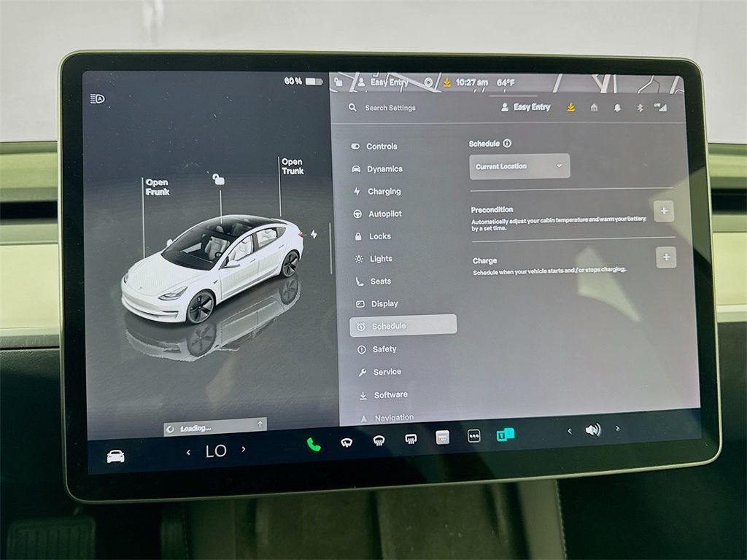This screenshot has width=747, height=560.
Task: Open the green Phone app
Action: pos(314,444)
